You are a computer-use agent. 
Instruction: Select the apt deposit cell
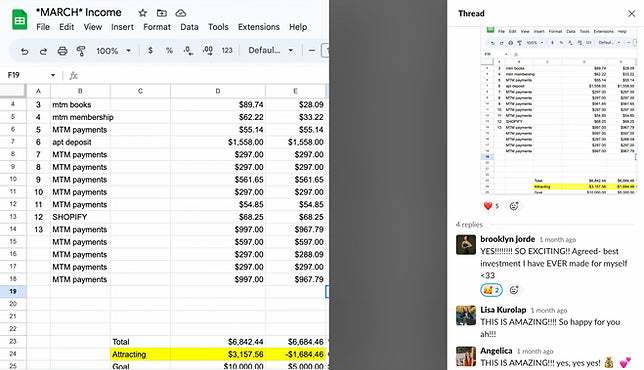pyautogui.click(x=80, y=142)
